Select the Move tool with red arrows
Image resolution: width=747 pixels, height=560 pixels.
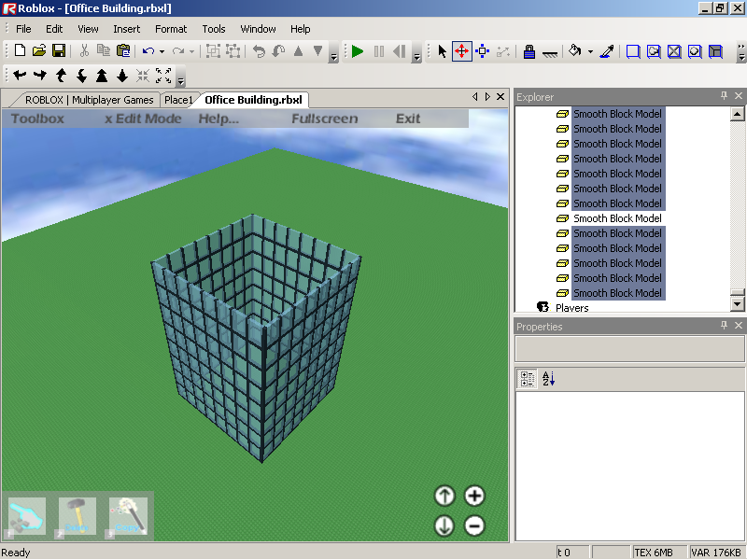coord(461,51)
